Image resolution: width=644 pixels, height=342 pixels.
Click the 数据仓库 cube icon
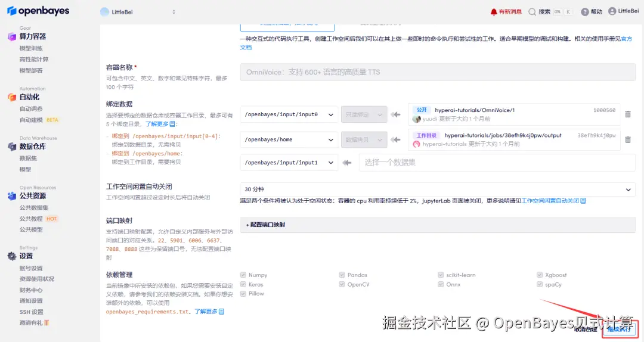click(11, 147)
